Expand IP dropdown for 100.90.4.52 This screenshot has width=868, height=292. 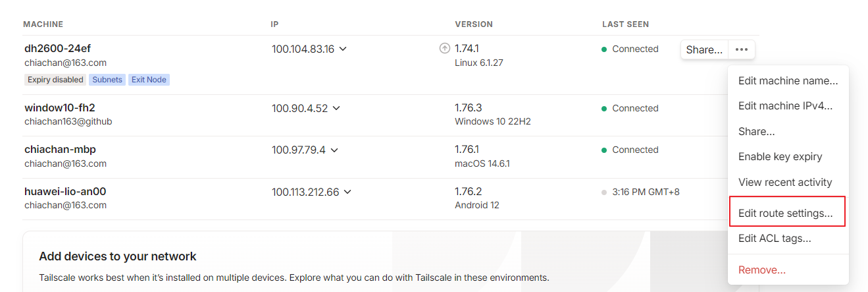pos(336,108)
